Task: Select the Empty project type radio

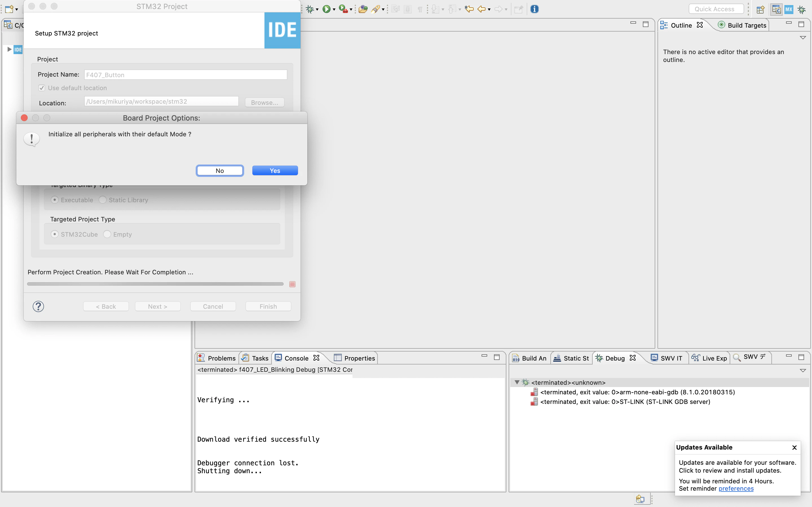Action: pos(107,234)
